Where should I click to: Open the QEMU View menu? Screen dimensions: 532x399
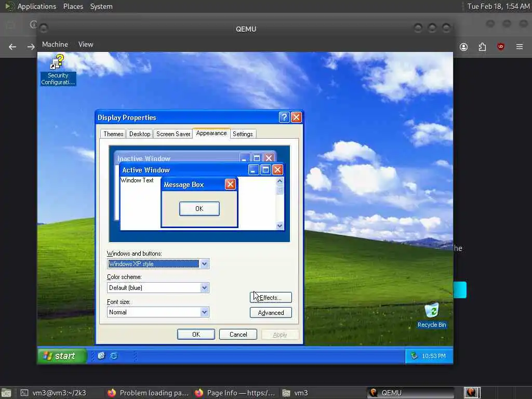pyautogui.click(x=86, y=45)
